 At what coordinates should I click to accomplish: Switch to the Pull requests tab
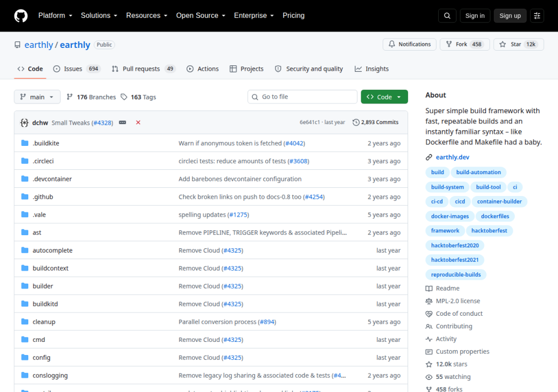(x=144, y=69)
